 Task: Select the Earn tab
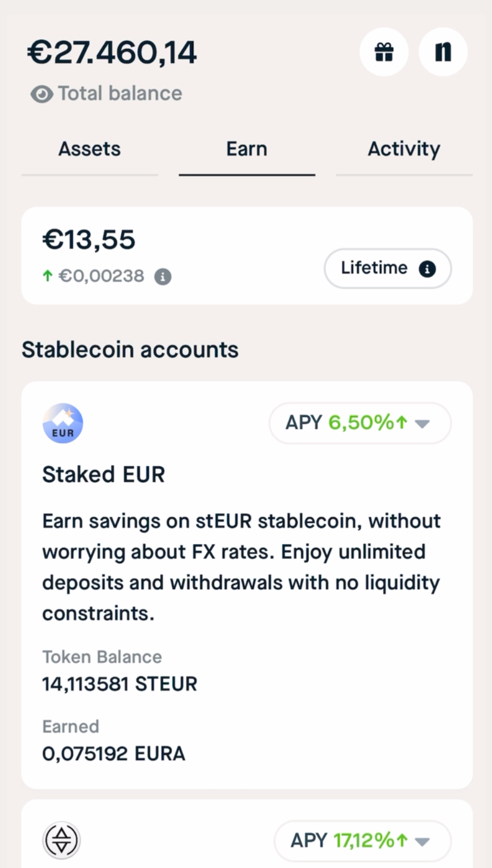click(247, 149)
